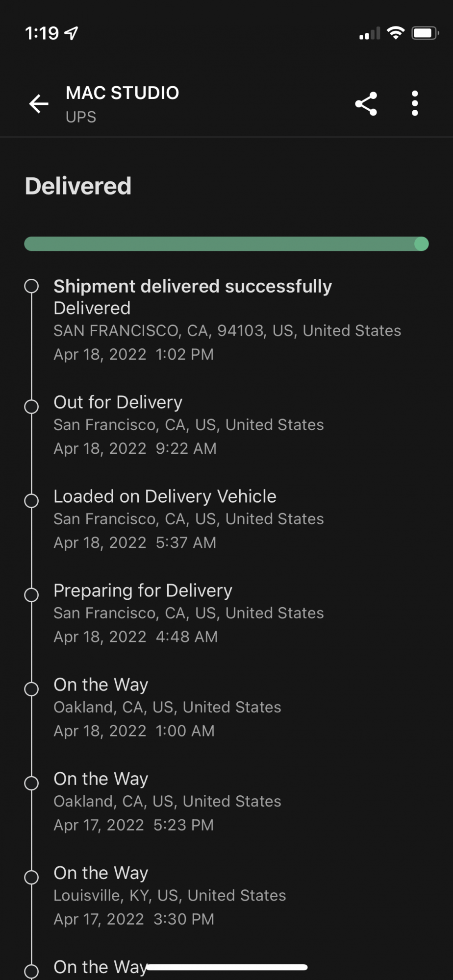Tap the location arrow beside the clock
Image resolution: width=453 pixels, height=980 pixels.
pos(72,33)
